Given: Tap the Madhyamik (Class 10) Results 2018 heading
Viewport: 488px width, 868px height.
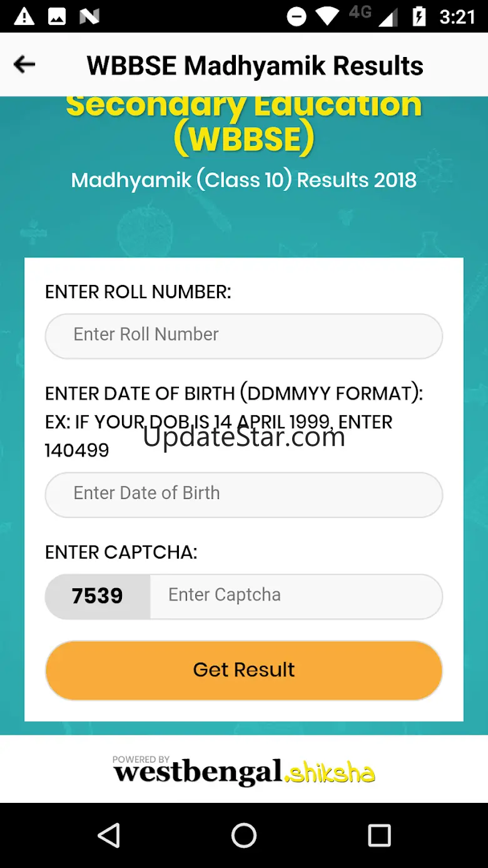Looking at the screenshot, I should (244, 180).
